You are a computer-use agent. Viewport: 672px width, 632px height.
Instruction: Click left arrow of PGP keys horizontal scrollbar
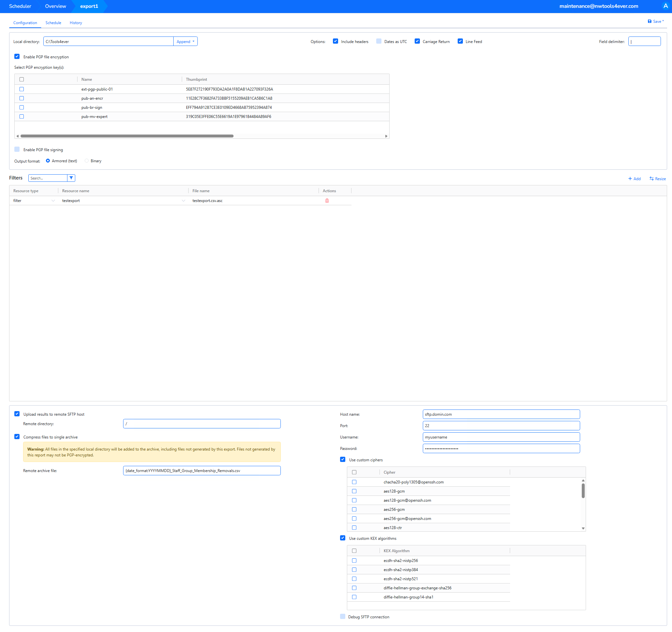tap(18, 136)
